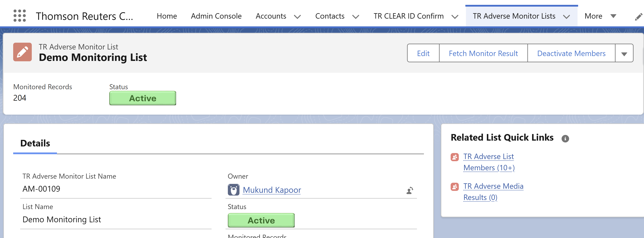Viewport: 644px width, 238px height.
Task: Click the Demo Monitoring List field value
Action: 62,220
